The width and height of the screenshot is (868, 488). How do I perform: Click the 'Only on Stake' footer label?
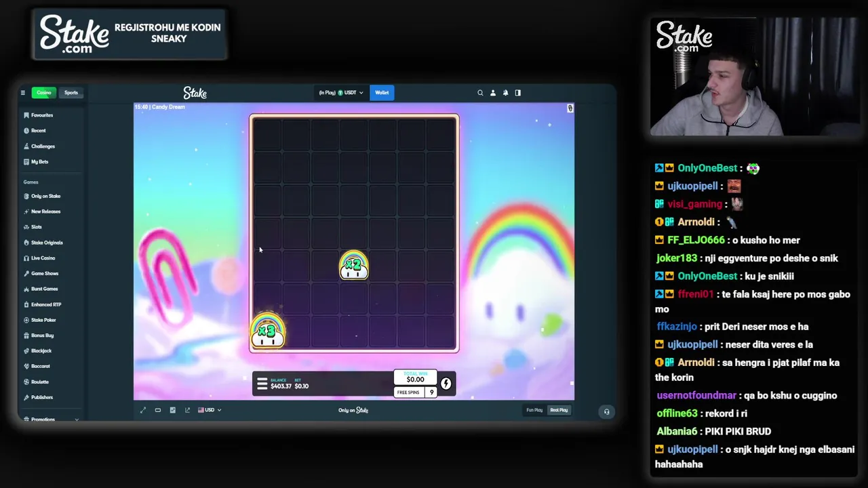pos(353,410)
